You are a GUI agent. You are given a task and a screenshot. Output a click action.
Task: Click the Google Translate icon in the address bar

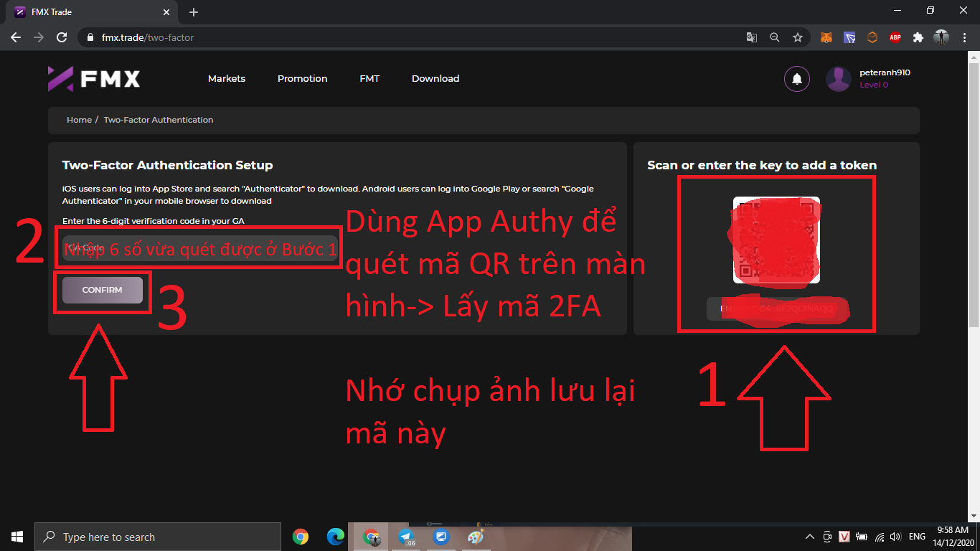click(752, 37)
